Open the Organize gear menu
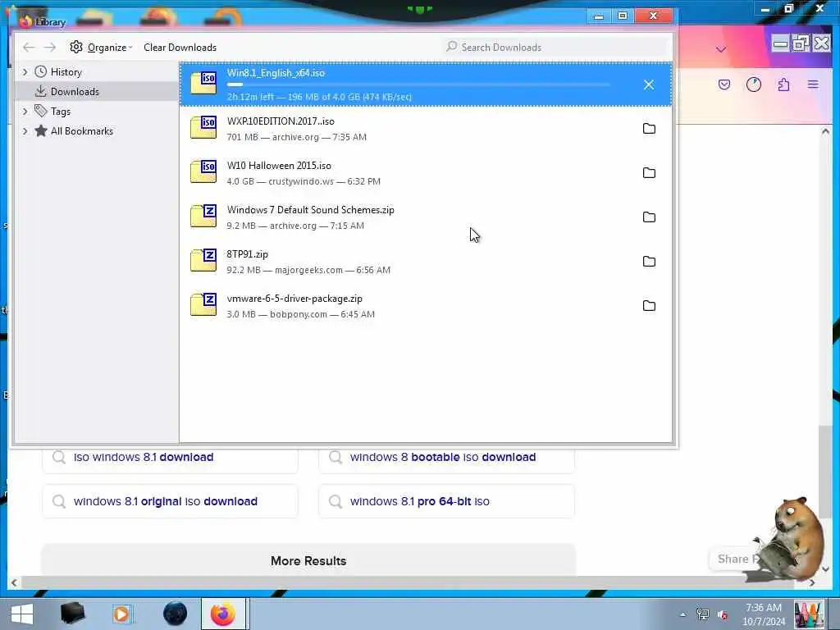Screen dimensions: 840x630 101,47
